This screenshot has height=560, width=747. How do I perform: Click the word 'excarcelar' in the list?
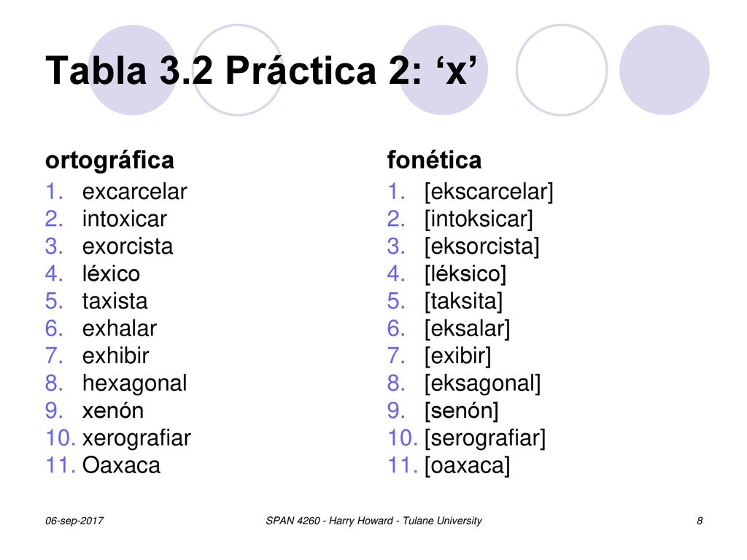pos(135,192)
